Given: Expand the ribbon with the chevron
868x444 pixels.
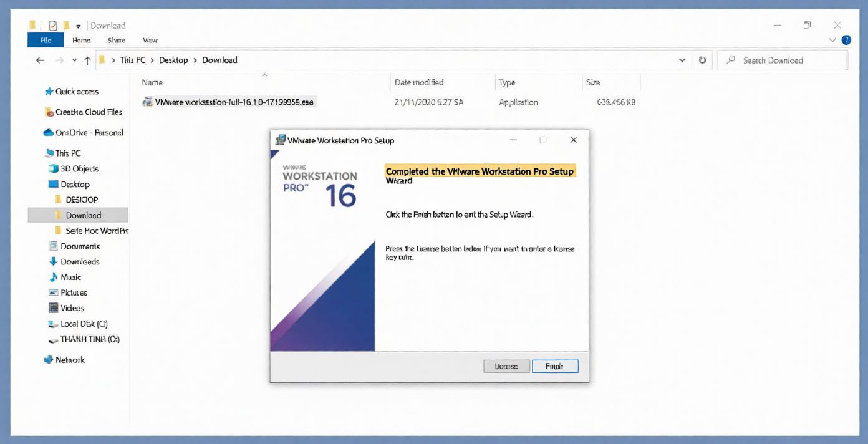Looking at the screenshot, I should point(832,40).
